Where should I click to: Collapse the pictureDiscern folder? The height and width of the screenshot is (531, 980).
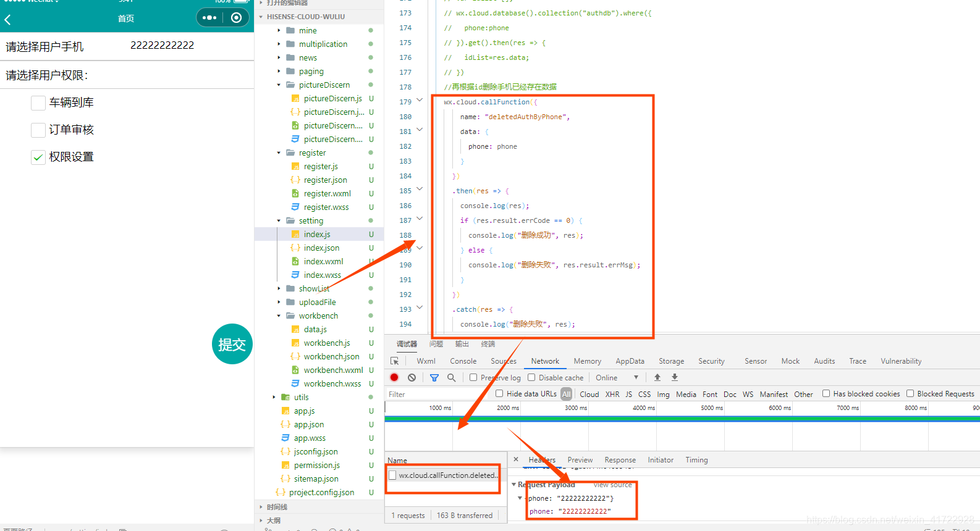tap(279, 85)
